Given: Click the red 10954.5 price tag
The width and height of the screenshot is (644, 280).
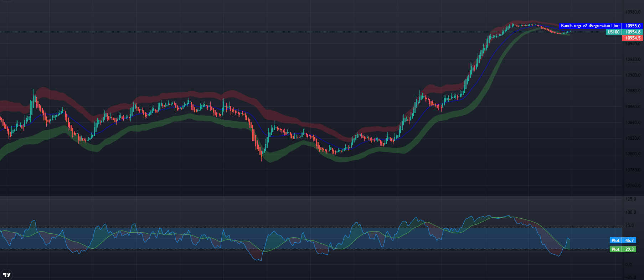Looking at the screenshot, I should [x=633, y=38].
